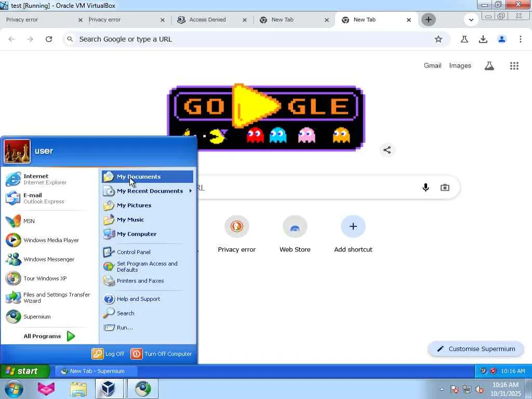
Task: Go forward in browser history
Action: pyautogui.click(x=30, y=39)
